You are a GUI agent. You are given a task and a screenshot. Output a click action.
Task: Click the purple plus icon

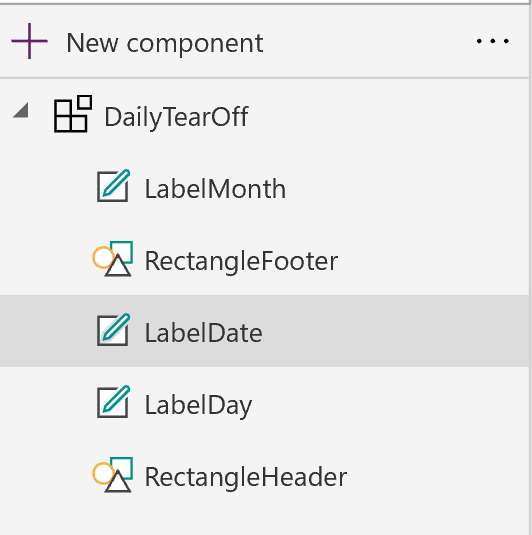[x=29, y=41]
